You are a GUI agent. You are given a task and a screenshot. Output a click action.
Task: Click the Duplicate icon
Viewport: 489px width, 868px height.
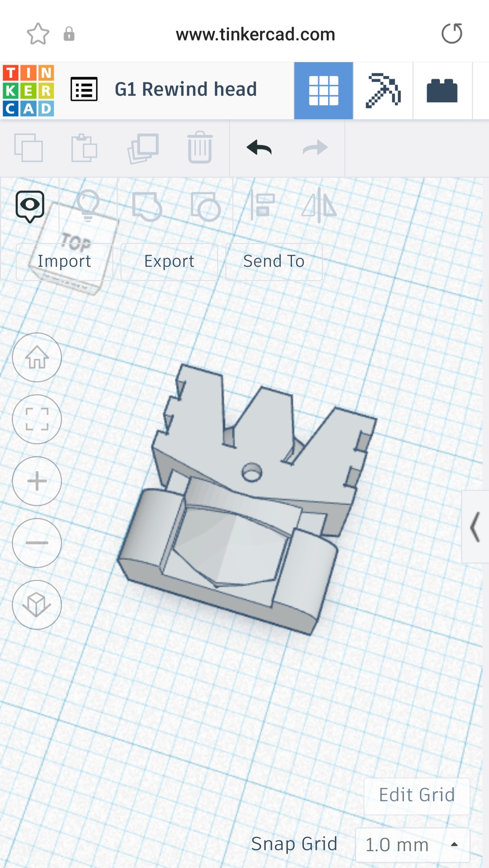click(143, 148)
